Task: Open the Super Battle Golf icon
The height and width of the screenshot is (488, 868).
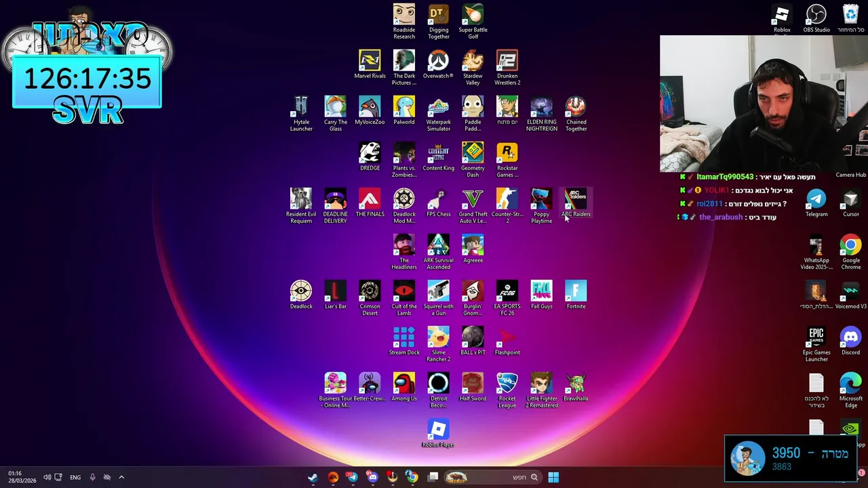Action: (473, 22)
